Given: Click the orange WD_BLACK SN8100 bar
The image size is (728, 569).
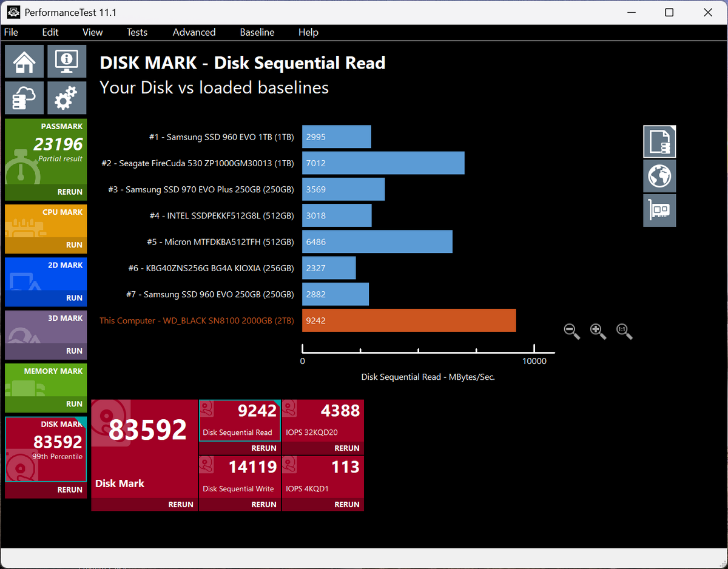Looking at the screenshot, I should click(x=409, y=320).
